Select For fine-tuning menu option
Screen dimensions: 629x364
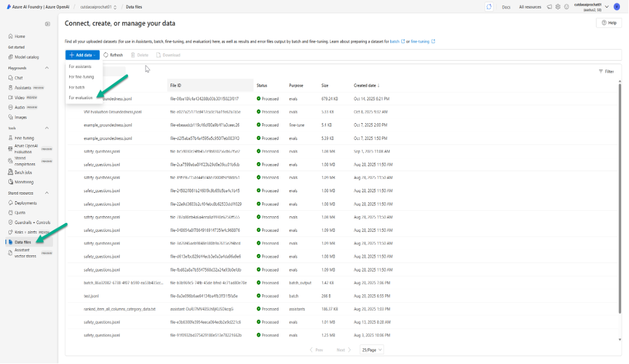(x=82, y=76)
